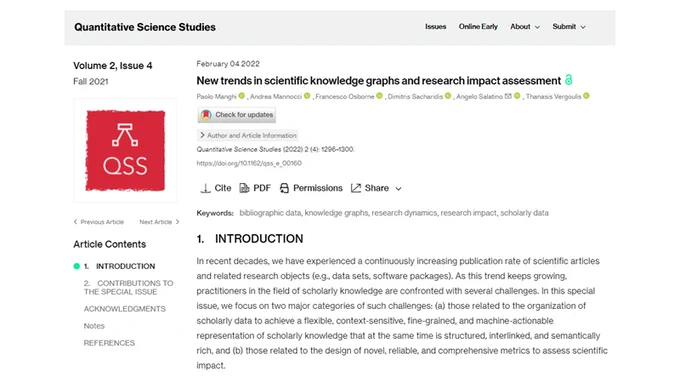This screenshot has height=383, width=680.
Task: Open the PDF document icon
Action: point(244,188)
